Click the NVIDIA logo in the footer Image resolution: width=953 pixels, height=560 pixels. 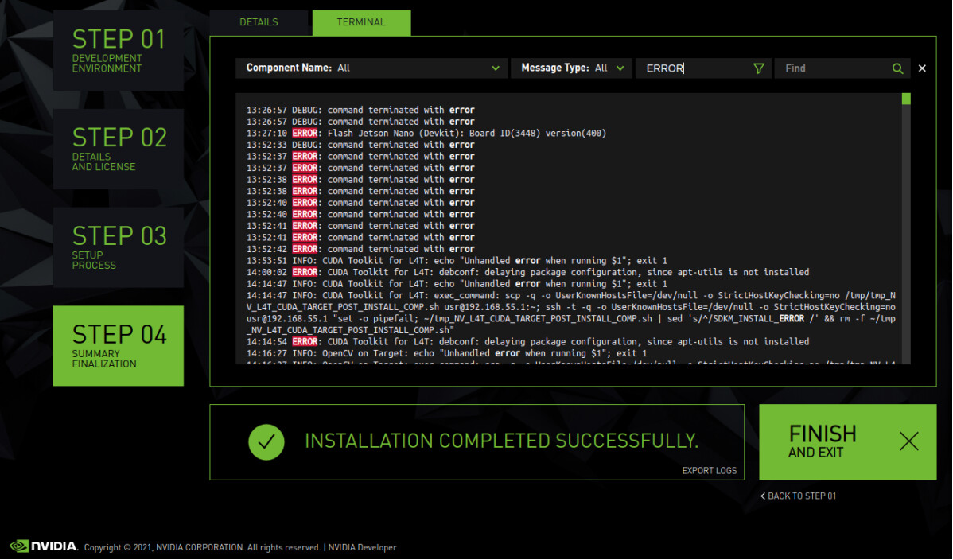[x=44, y=546]
